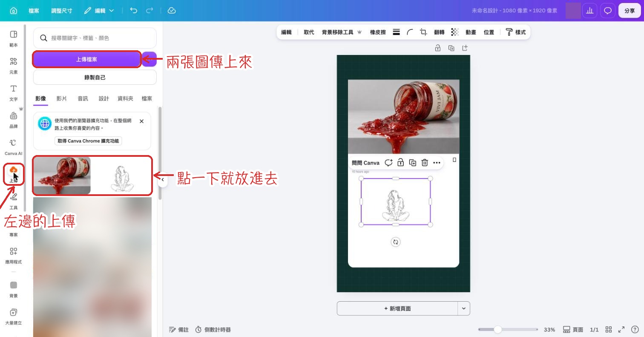
Task: Open analytics bar chart icon
Action: coord(590,11)
